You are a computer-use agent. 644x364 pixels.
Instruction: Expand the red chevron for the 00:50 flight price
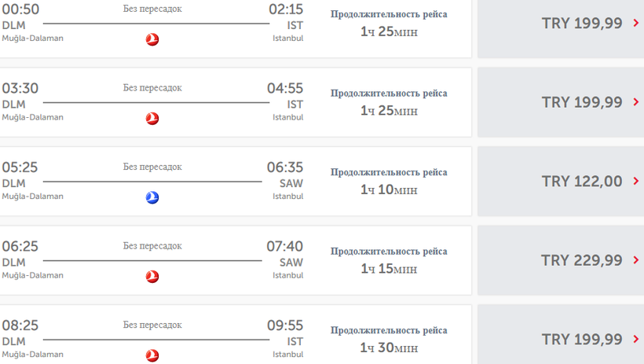click(635, 24)
